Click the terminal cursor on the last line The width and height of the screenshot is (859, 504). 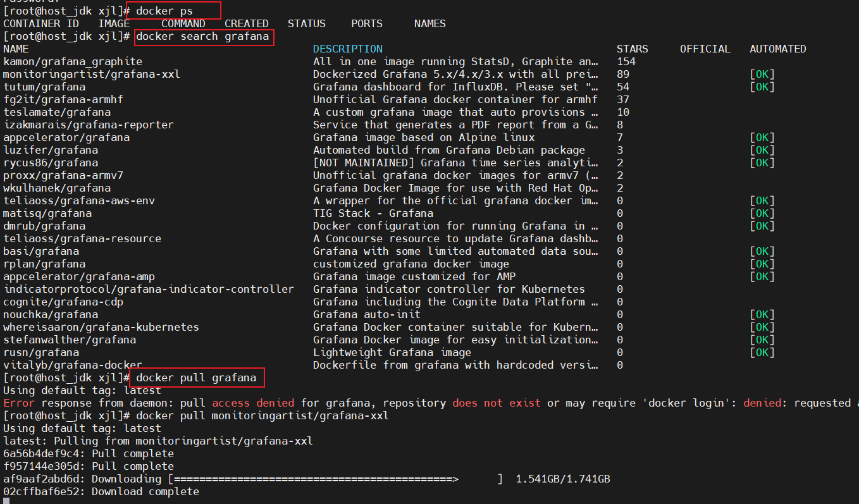pyautogui.click(x=6, y=501)
